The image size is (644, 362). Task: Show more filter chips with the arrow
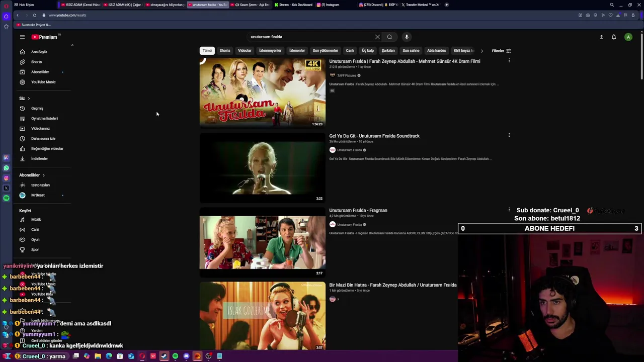pyautogui.click(x=481, y=51)
